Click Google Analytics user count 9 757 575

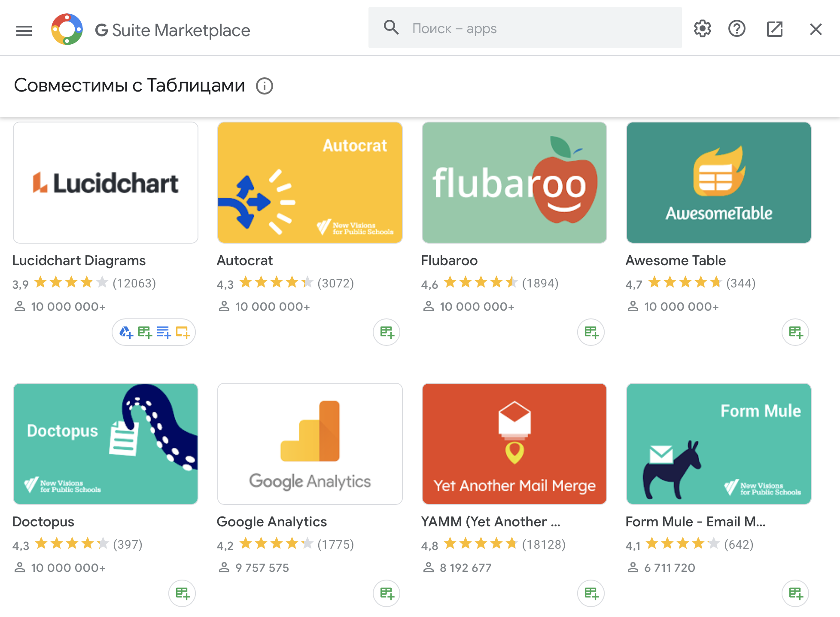(262, 568)
